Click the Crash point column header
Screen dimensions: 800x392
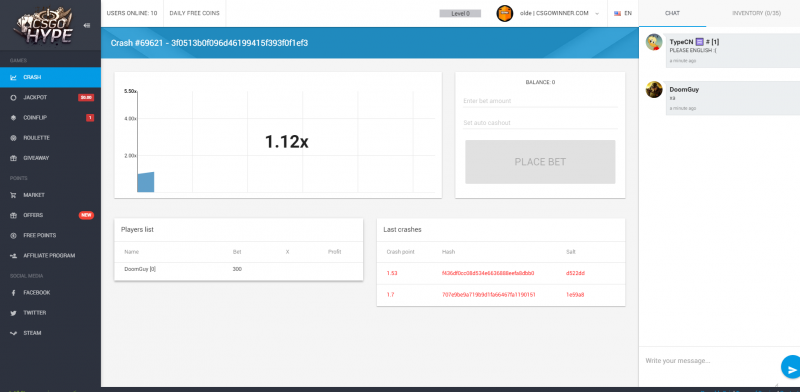tap(401, 252)
